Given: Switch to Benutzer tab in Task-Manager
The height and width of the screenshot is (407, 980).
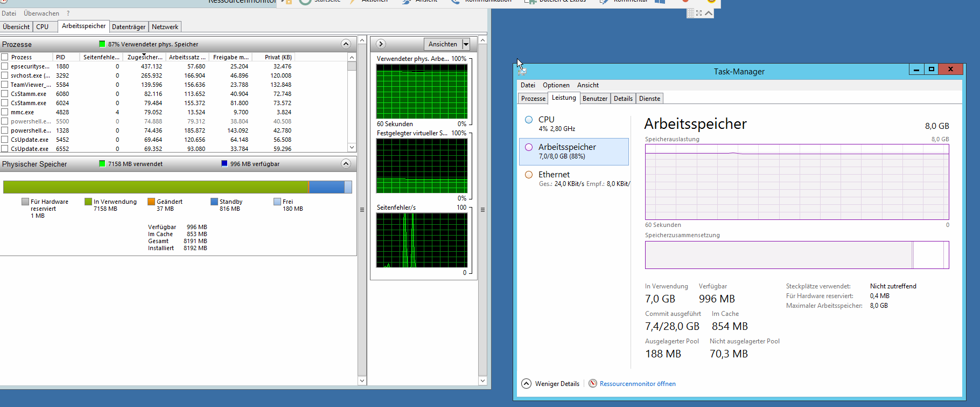Looking at the screenshot, I should [595, 99].
